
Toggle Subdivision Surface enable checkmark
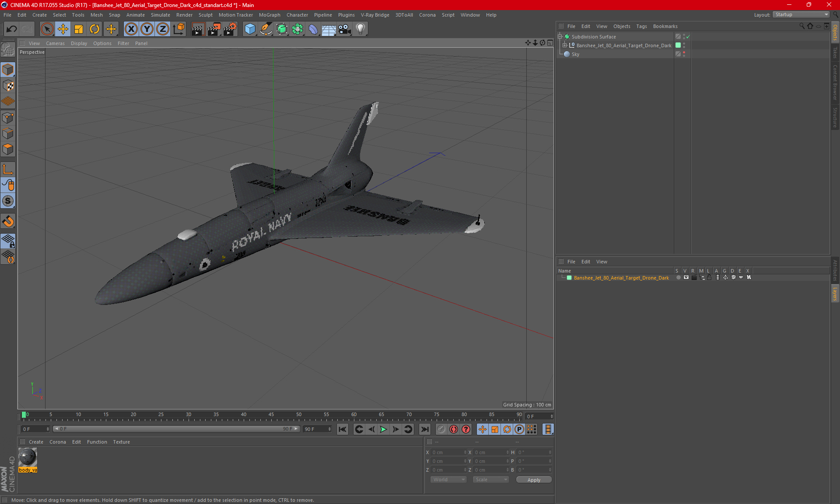pyautogui.click(x=688, y=37)
